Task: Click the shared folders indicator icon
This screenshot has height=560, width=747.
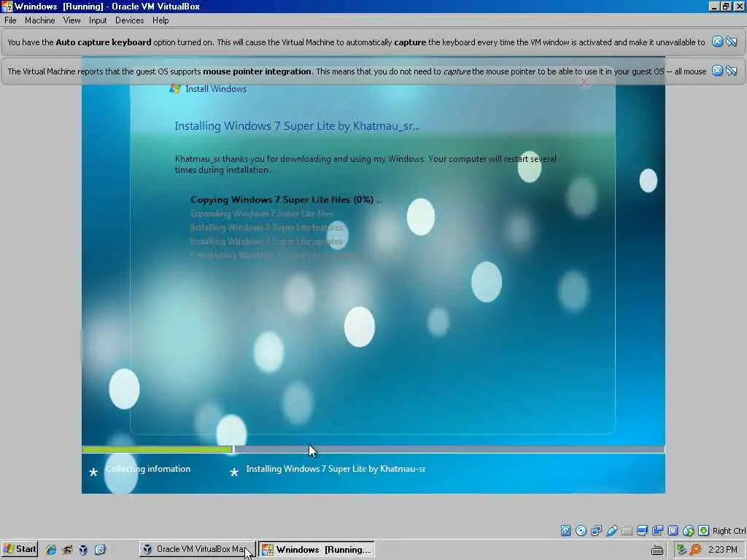Action: 627,531
